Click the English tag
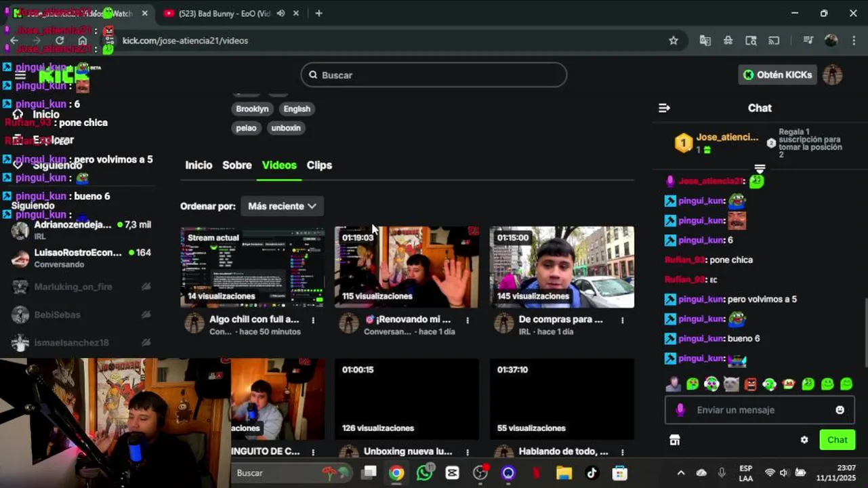 pyautogui.click(x=297, y=109)
